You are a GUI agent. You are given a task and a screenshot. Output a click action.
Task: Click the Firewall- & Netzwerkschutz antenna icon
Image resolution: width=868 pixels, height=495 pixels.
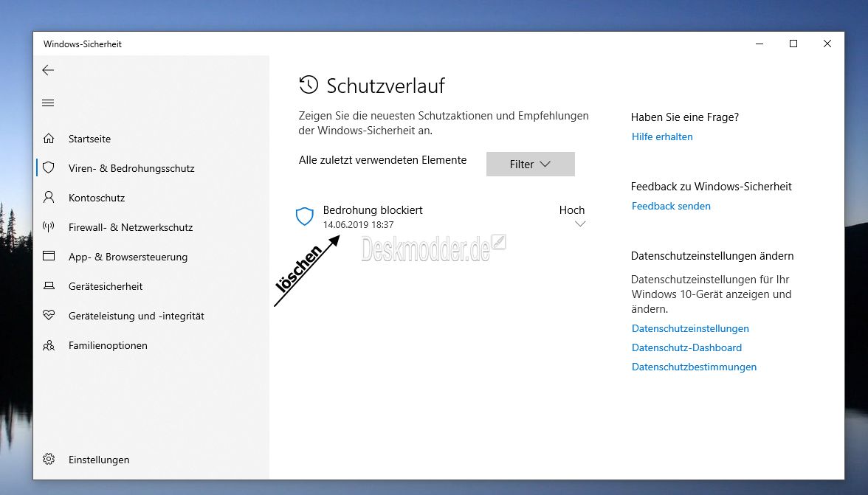(x=49, y=226)
